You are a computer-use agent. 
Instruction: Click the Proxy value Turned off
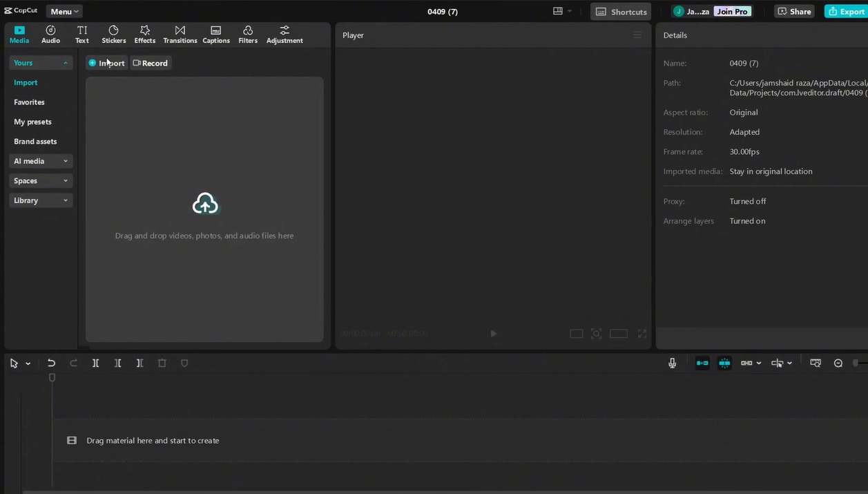(x=748, y=202)
